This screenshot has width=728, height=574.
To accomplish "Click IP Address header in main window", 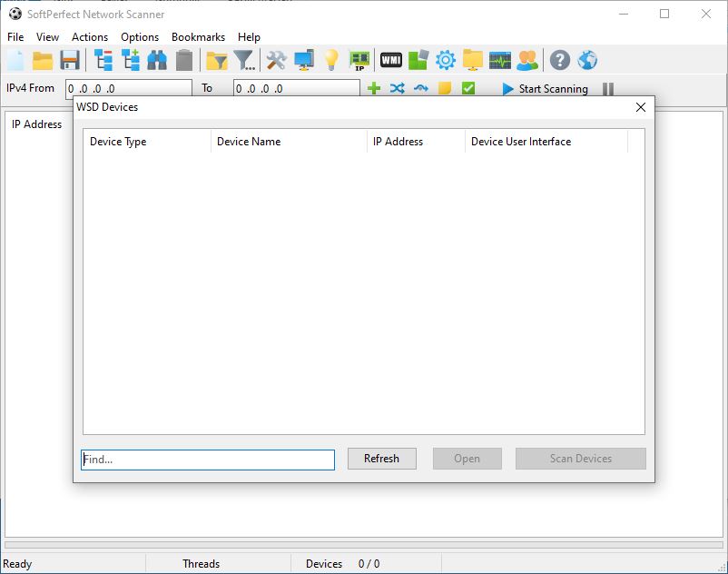I will (x=36, y=124).
